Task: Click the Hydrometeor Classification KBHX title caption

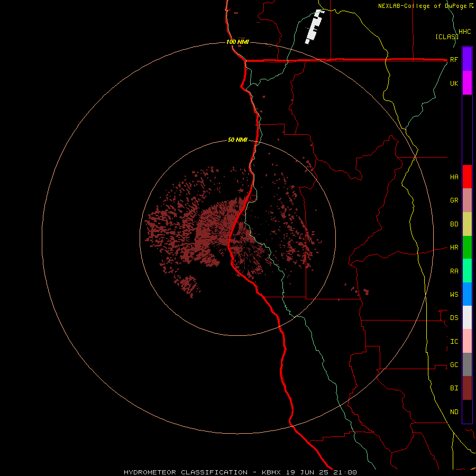Action: (x=240, y=472)
